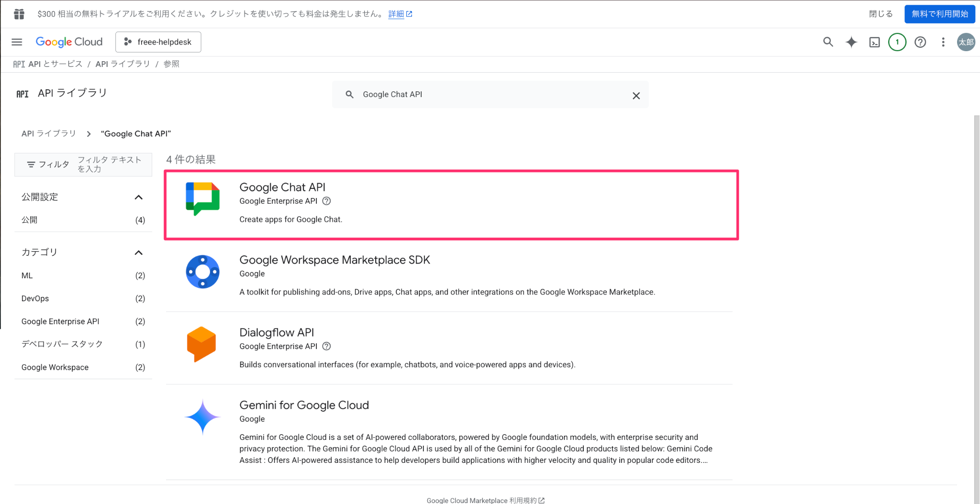Activate the Cloud Shell terminal icon
Viewport: 980px width, 504px height.
(x=874, y=42)
